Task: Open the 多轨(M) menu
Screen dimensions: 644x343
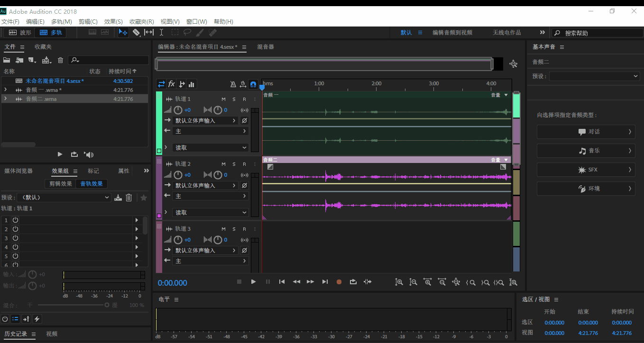Action: point(62,22)
